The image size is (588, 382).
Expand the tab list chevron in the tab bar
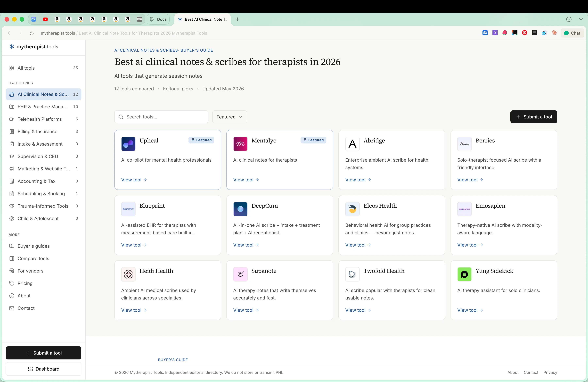581,19
